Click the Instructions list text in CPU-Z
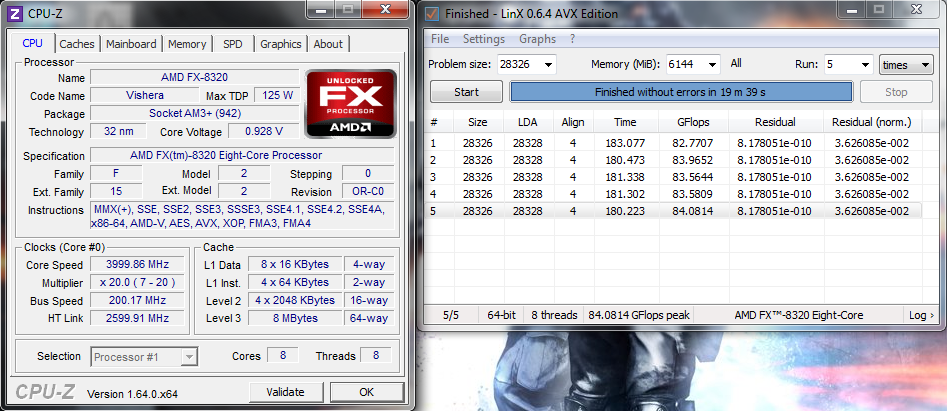 pyautogui.click(x=242, y=216)
